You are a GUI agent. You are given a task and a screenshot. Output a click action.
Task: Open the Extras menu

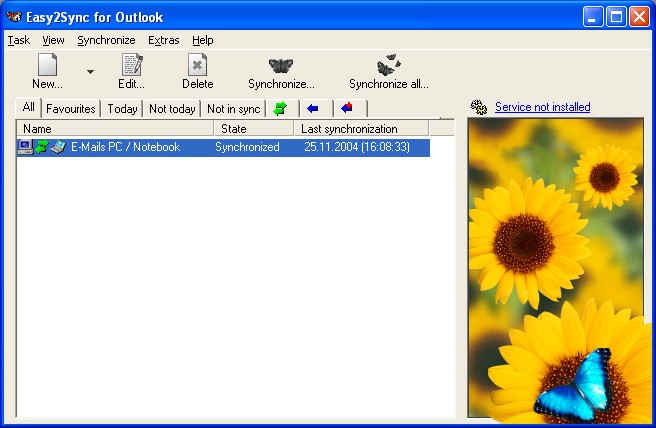pyautogui.click(x=163, y=40)
